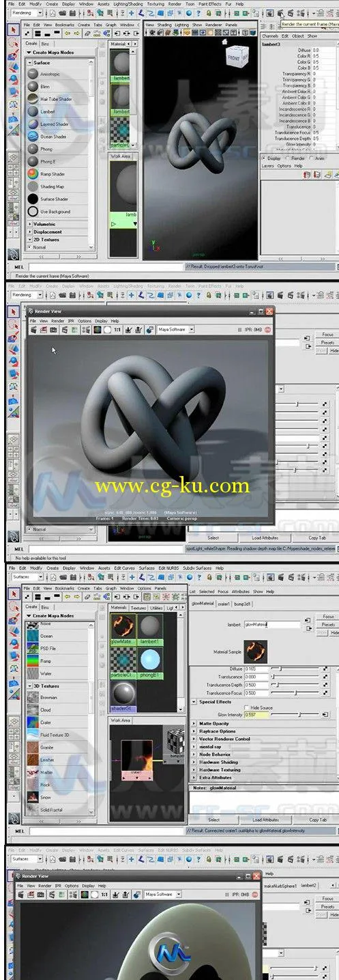The image size is (339, 980).
Task: Click the Load Attributes button beside Copy Tab
Action: pos(265,820)
